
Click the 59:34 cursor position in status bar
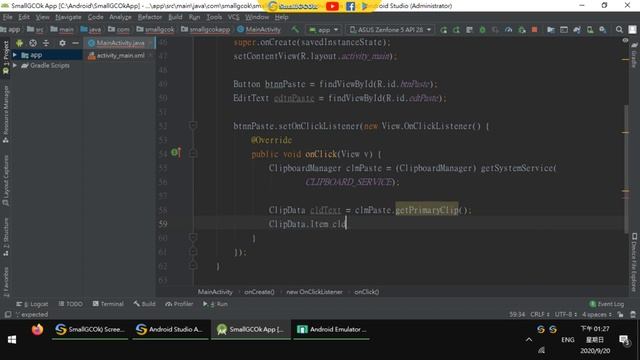[x=517, y=314]
